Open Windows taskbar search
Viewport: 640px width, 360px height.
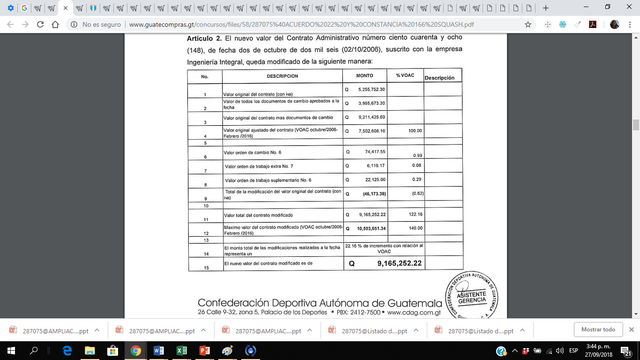pos(34,351)
